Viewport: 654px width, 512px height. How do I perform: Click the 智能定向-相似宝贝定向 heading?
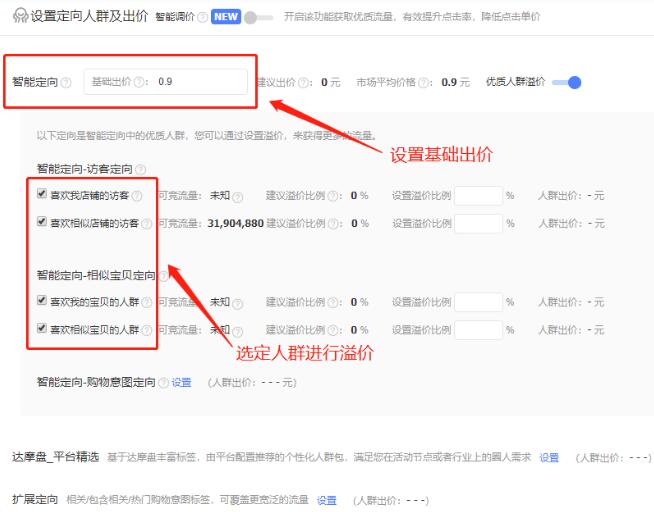pyautogui.click(x=96, y=275)
